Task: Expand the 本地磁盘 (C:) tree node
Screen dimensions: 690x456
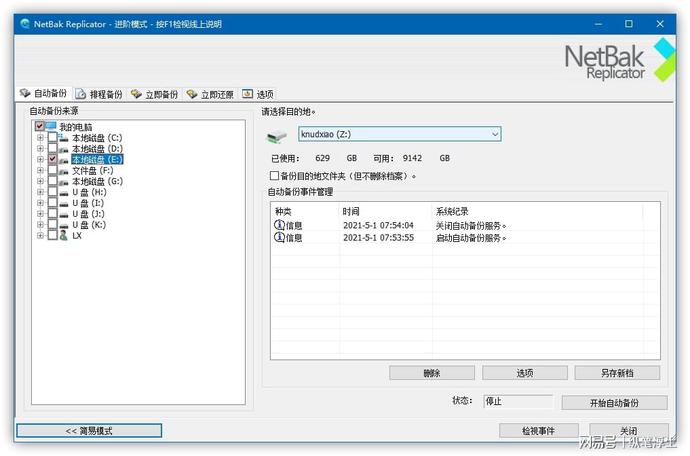Action: tap(40, 138)
